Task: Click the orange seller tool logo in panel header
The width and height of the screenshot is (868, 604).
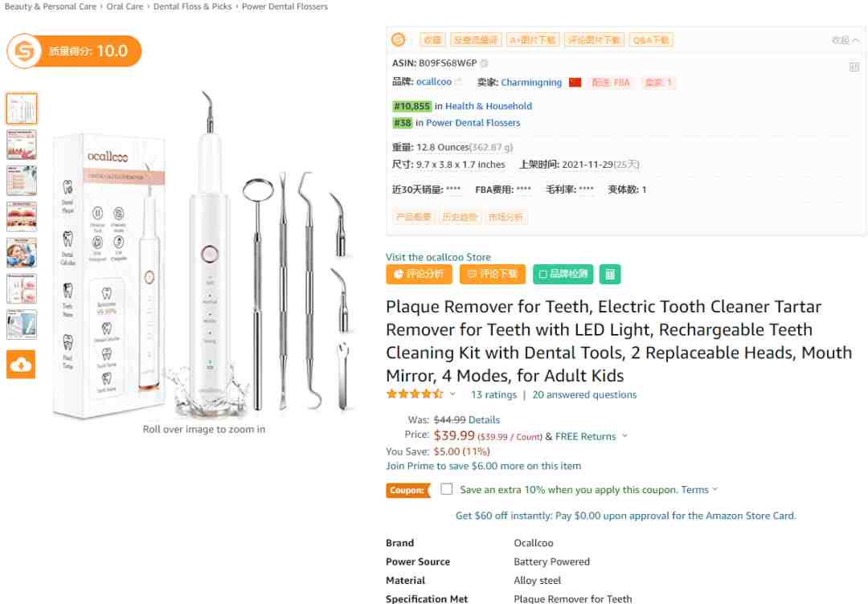Action: point(399,39)
